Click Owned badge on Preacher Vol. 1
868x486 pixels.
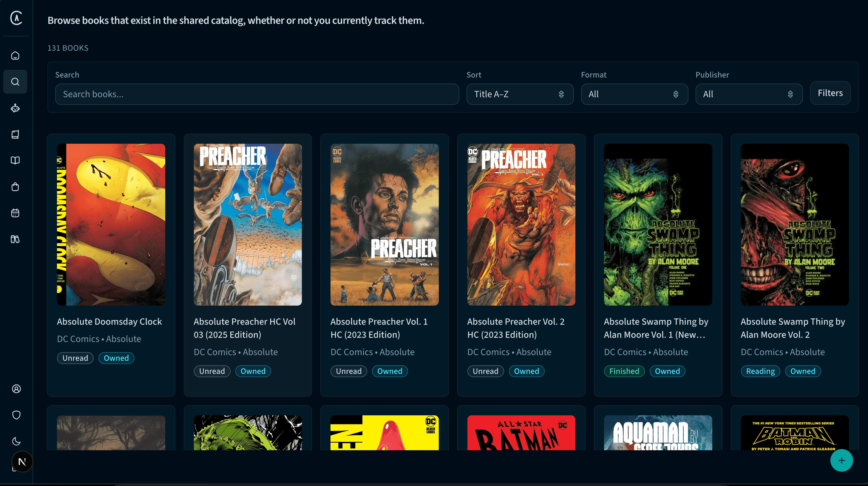390,371
